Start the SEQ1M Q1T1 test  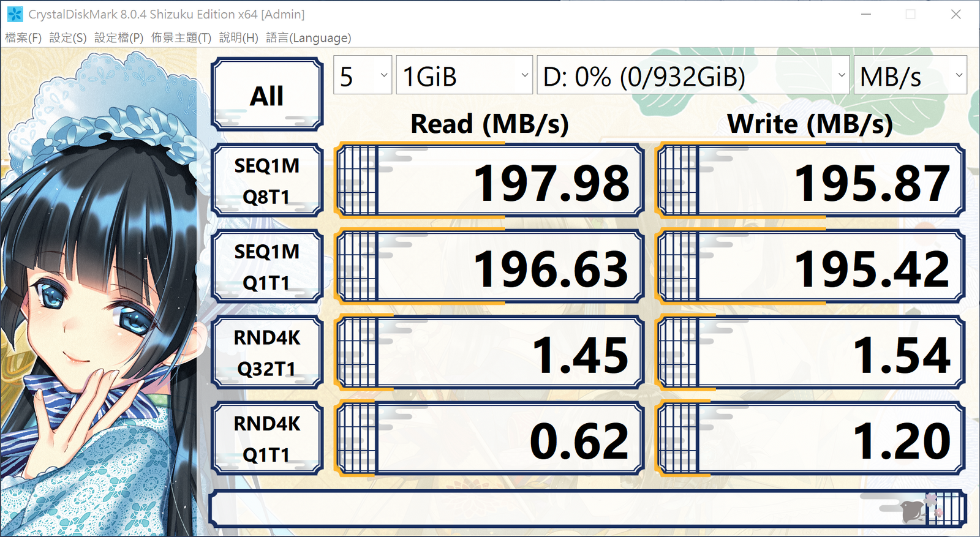(267, 266)
